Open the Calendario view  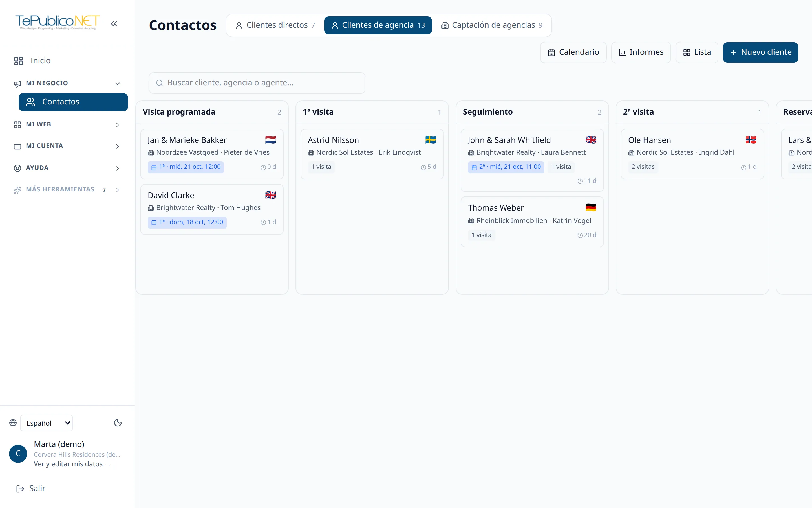pos(573,52)
